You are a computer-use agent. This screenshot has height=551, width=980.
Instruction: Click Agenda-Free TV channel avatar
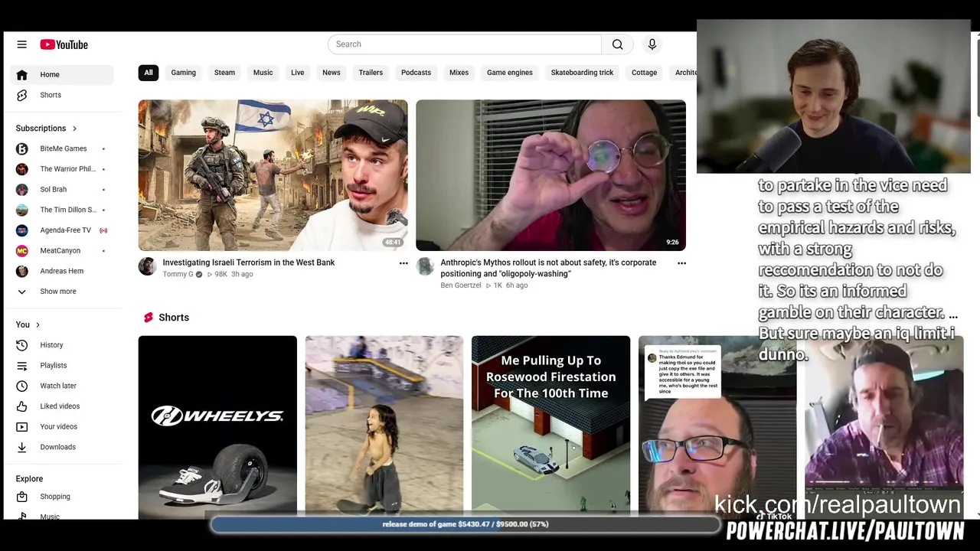click(x=21, y=230)
